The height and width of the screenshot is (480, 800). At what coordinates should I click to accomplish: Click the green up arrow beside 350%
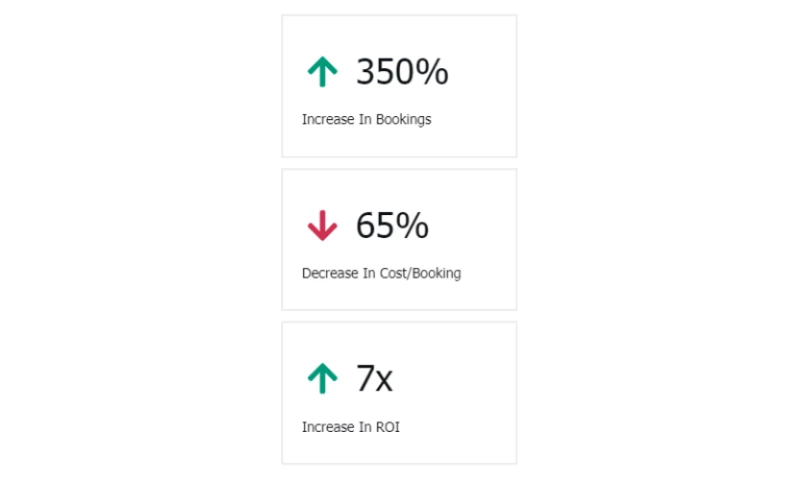[x=321, y=72]
